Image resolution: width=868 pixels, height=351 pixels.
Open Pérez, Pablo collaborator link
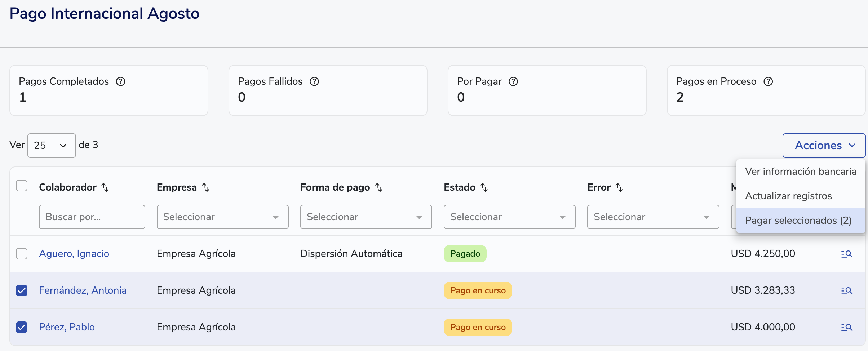[67, 327]
